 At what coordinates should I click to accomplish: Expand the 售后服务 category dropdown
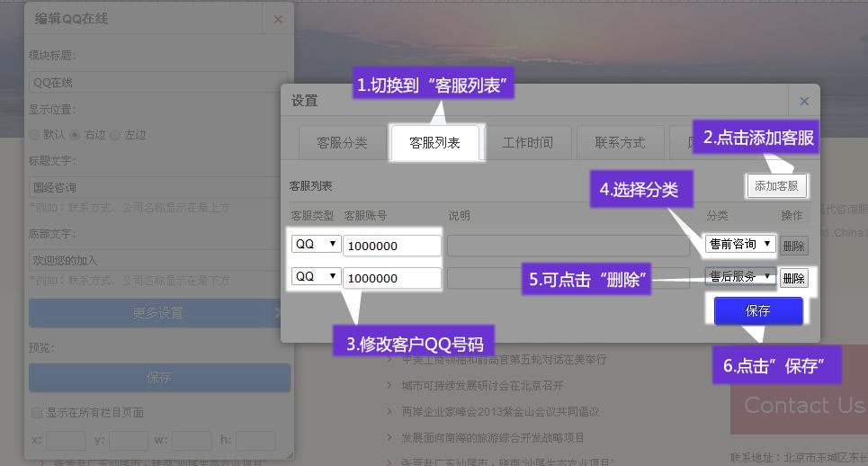pyautogui.click(x=740, y=276)
